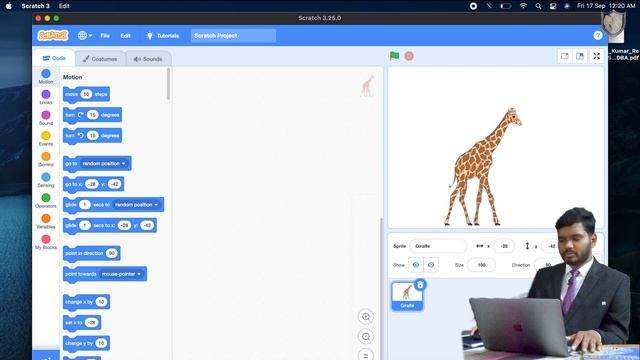
Task: Open the File menu in Scratch
Action: (105, 36)
